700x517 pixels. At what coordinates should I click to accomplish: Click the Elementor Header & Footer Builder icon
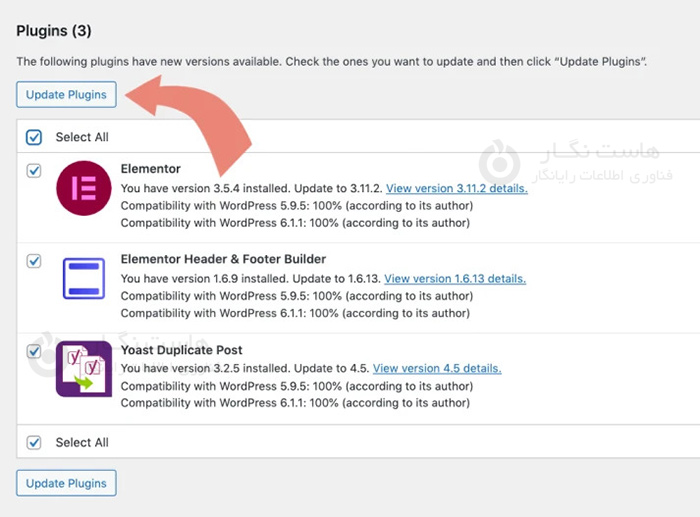point(84,278)
